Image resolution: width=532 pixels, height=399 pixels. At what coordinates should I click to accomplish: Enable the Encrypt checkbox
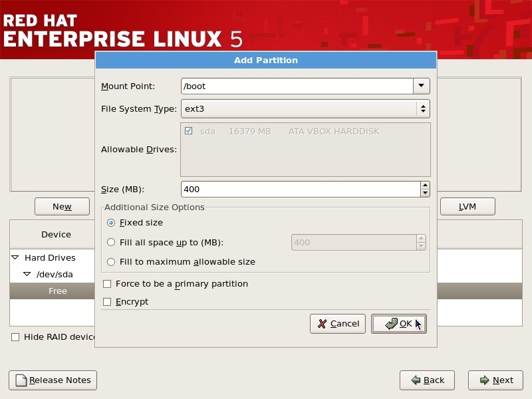point(107,302)
